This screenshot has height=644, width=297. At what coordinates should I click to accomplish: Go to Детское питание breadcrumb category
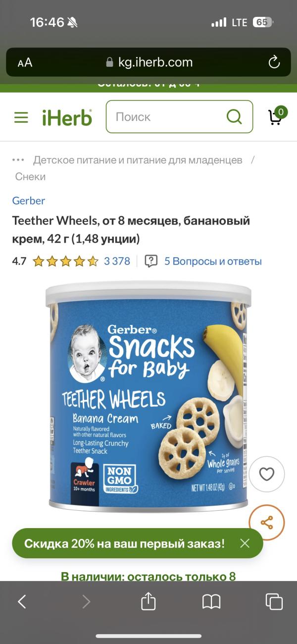pyautogui.click(x=138, y=160)
